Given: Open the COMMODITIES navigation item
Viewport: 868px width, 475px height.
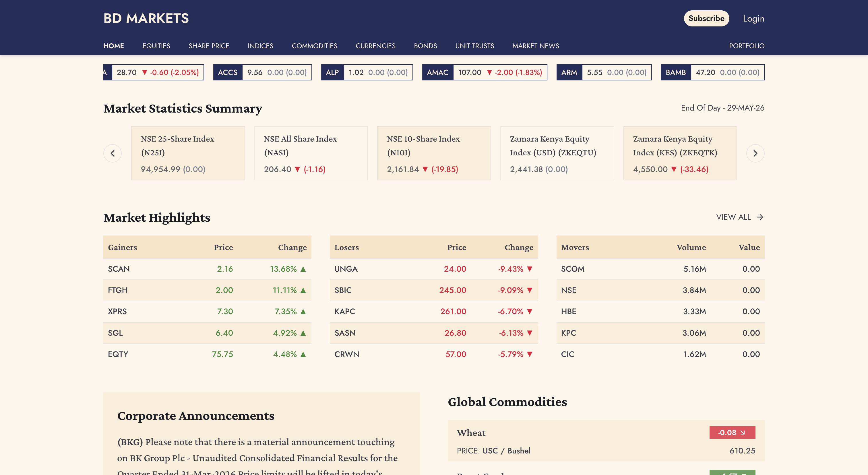Looking at the screenshot, I should click(314, 46).
